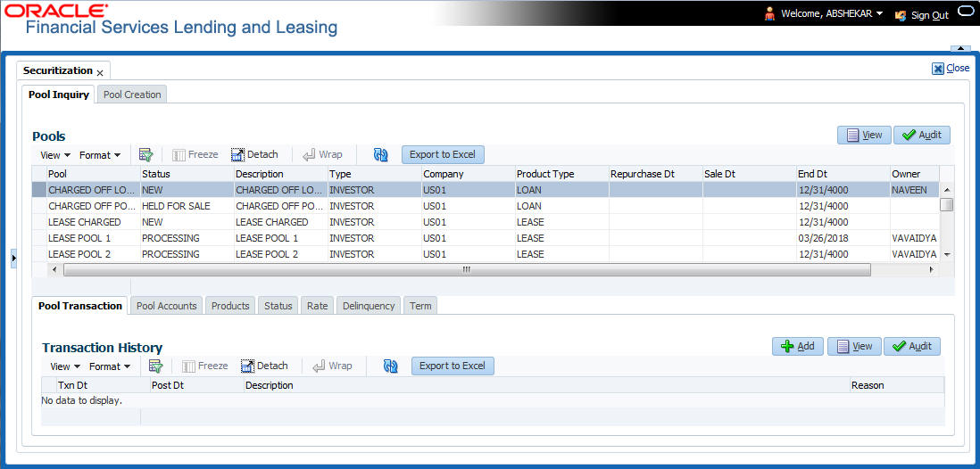Open View menu in Pools toolbar

click(x=55, y=155)
